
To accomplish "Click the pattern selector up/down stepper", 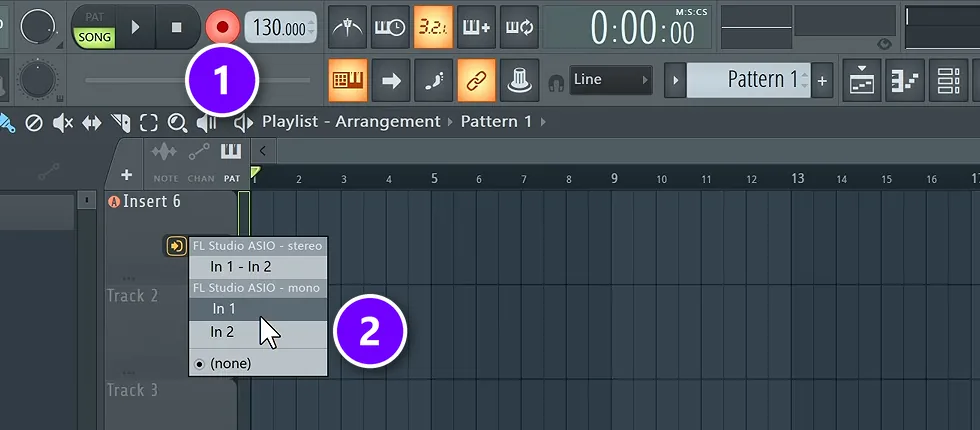I will [805, 80].
